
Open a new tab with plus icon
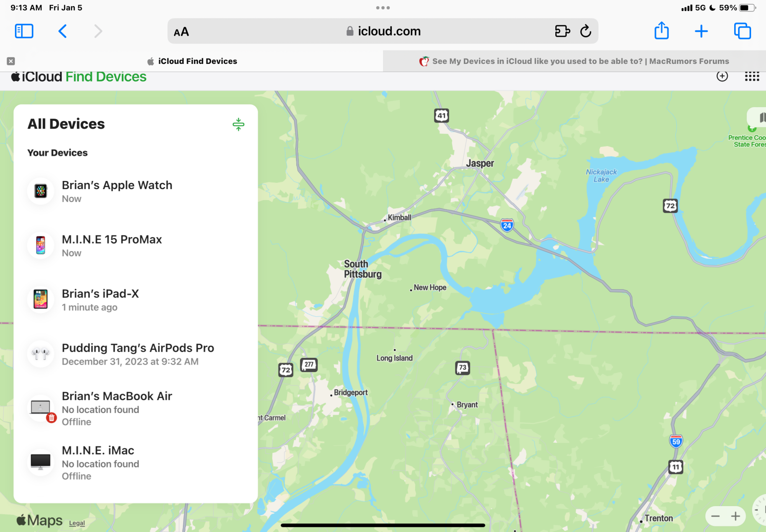pyautogui.click(x=701, y=31)
